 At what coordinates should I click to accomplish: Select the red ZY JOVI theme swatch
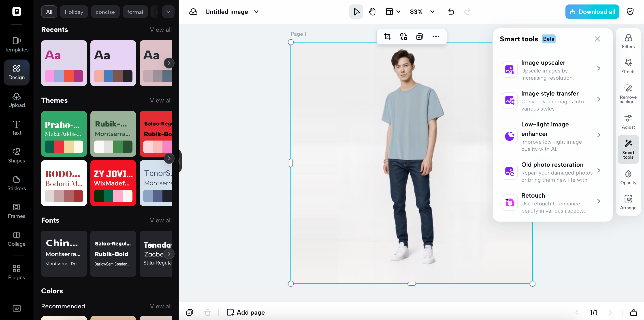[113, 183]
